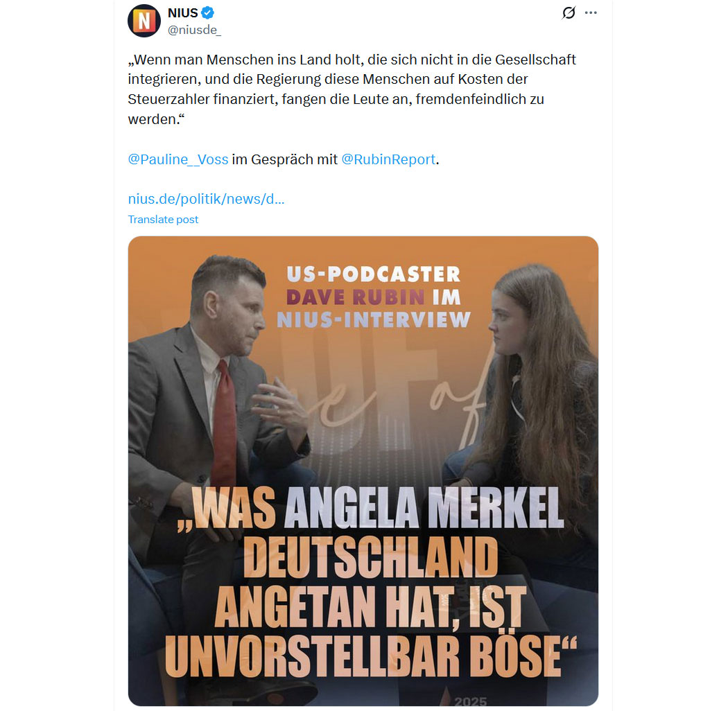
Task: Open the interview image attachment
Action: tap(363, 471)
